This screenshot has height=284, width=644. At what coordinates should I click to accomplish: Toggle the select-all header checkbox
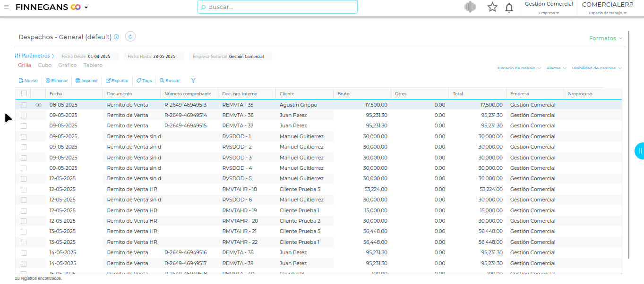pos(24,93)
